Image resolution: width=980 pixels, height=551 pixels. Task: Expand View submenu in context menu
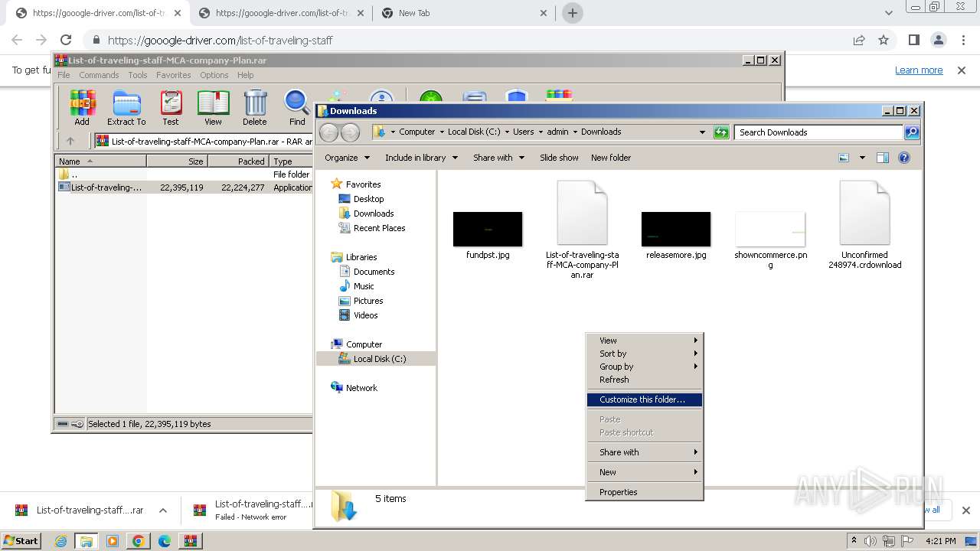tap(645, 341)
